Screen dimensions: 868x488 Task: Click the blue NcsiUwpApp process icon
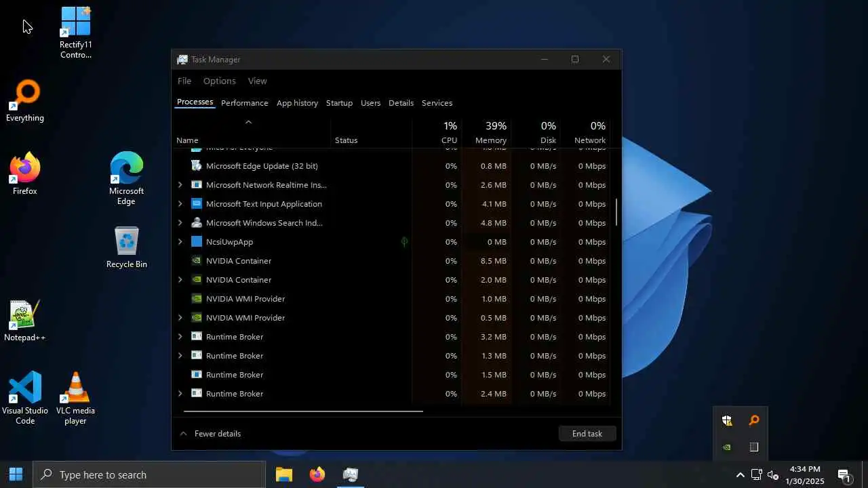(x=197, y=241)
